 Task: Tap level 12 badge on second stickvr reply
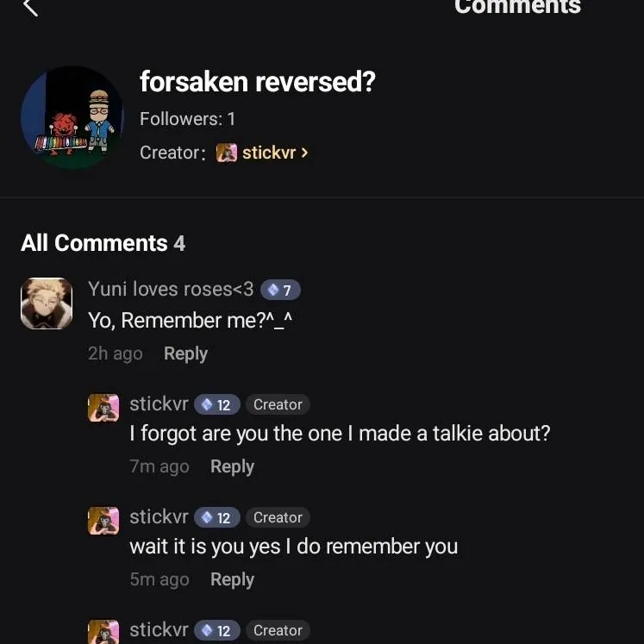coord(216,518)
